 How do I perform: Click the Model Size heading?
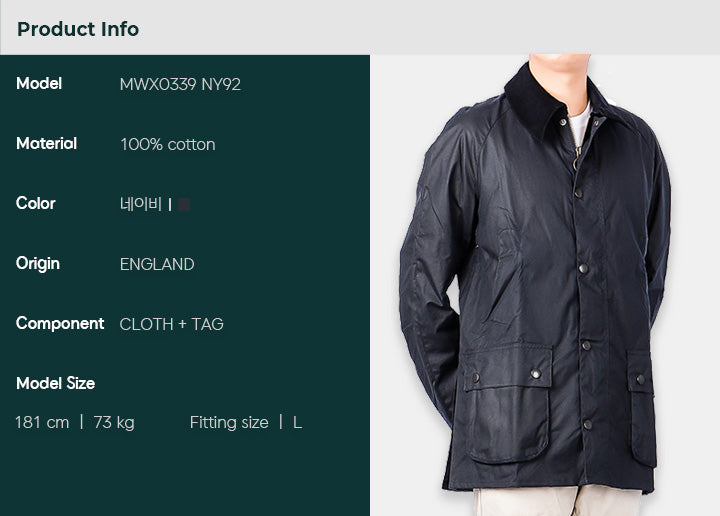56,383
